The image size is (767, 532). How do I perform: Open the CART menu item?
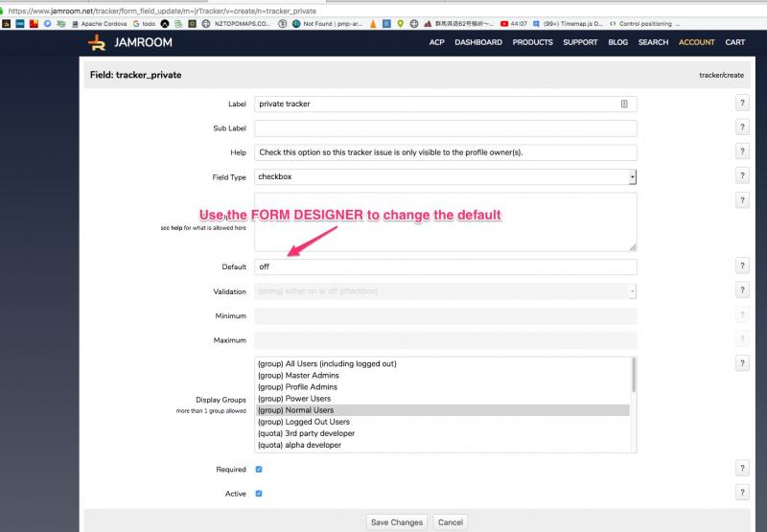point(734,42)
